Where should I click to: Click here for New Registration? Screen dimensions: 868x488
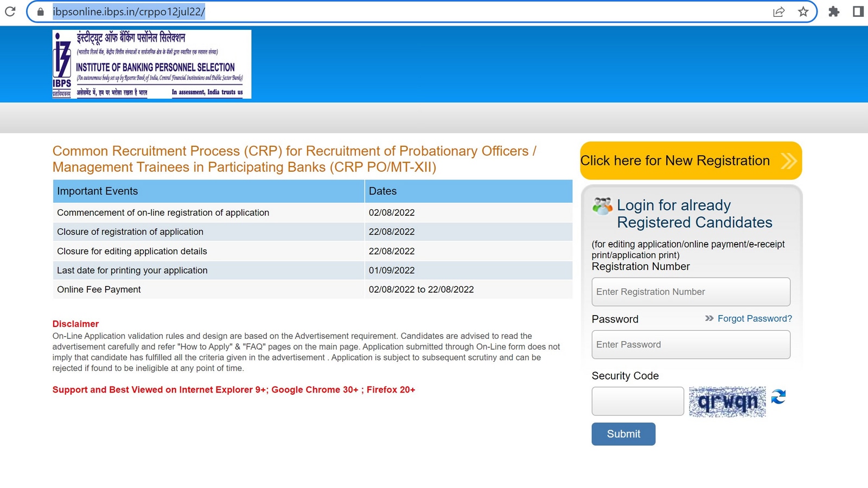[691, 160]
